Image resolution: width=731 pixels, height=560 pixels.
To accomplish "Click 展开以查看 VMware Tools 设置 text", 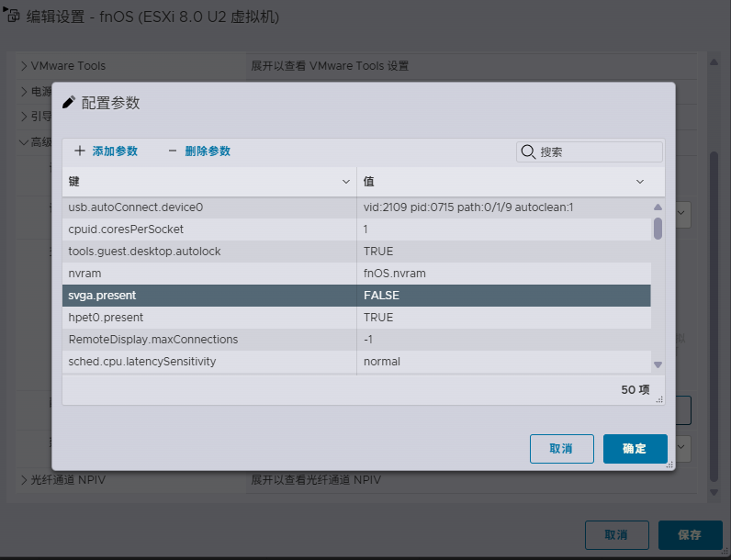I will [330, 66].
